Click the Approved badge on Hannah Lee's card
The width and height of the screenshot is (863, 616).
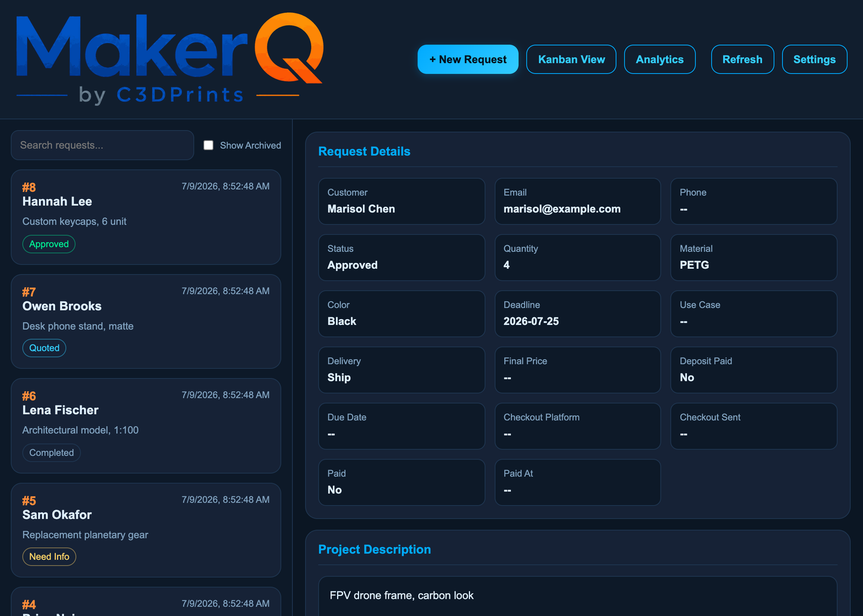(49, 244)
